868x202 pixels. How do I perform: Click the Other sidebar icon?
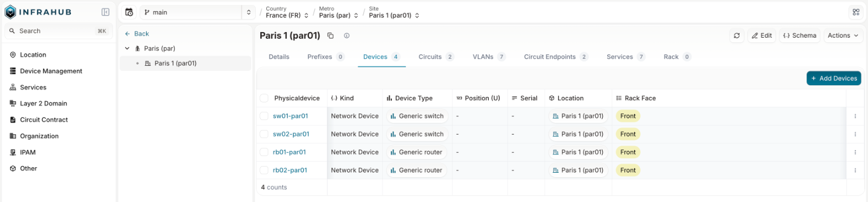coord(13,168)
